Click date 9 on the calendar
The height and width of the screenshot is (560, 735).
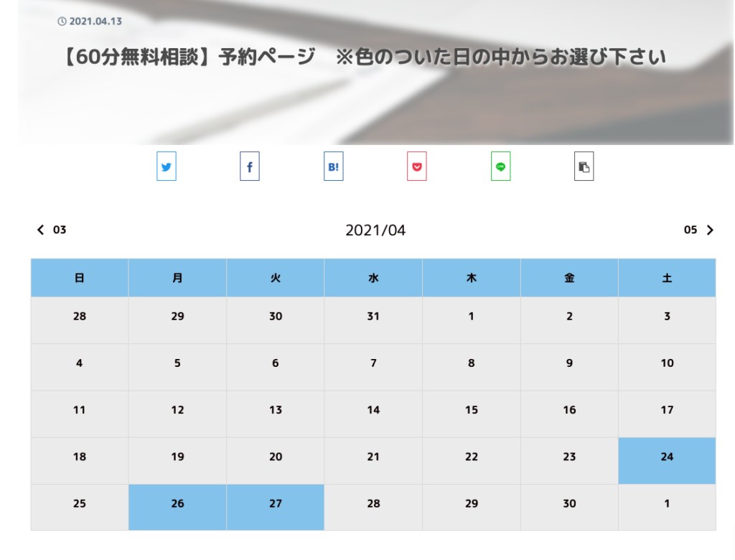click(569, 368)
